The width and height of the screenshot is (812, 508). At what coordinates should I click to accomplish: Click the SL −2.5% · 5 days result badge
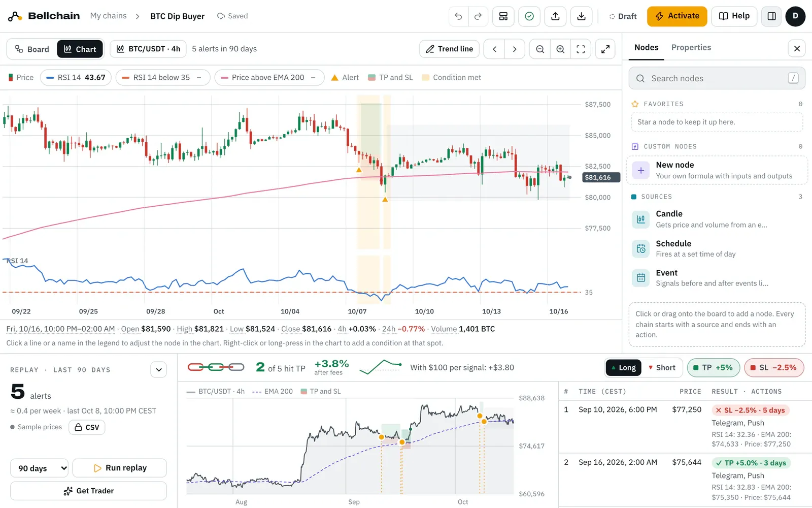750,410
